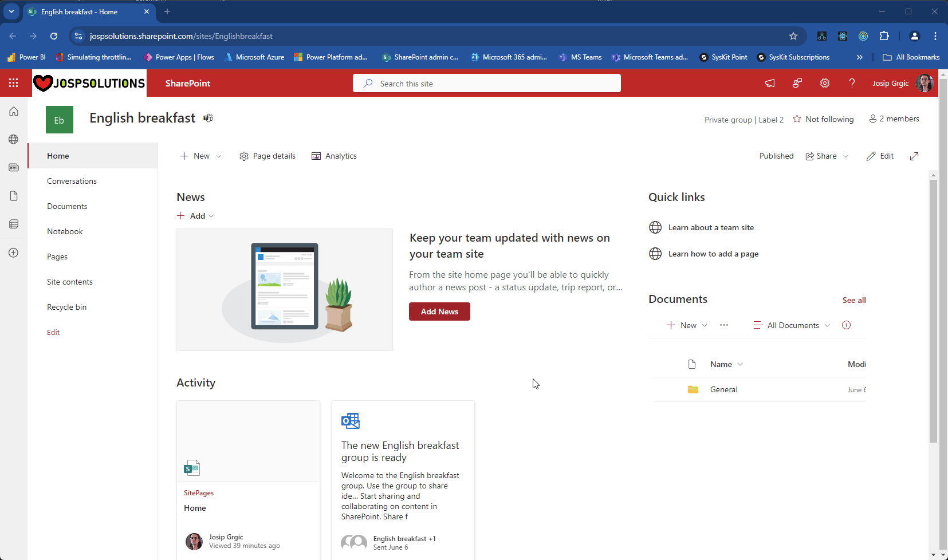
Task: Click Edit page button with pencil
Action: (x=880, y=156)
